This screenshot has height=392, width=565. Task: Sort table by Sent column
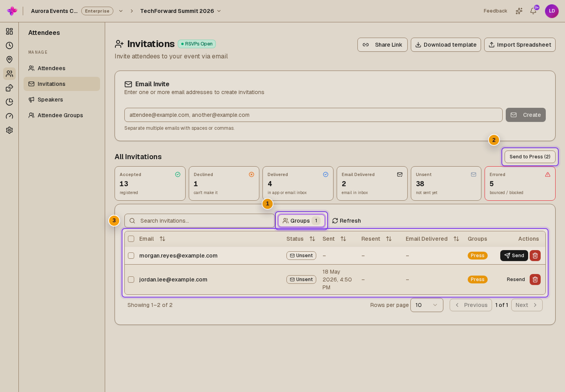pyautogui.click(x=343, y=239)
